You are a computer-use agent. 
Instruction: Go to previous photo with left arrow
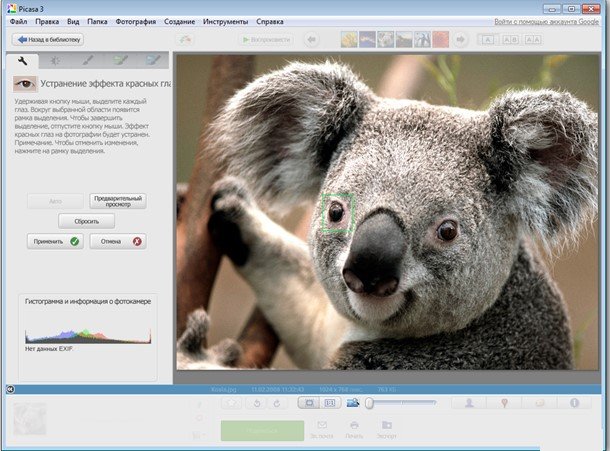click(x=311, y=40)
